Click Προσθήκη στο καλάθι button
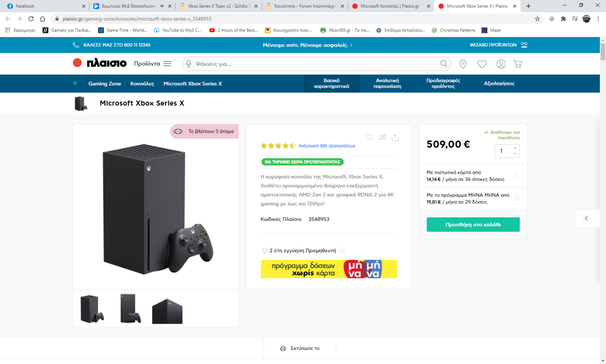 click(473, 225)
